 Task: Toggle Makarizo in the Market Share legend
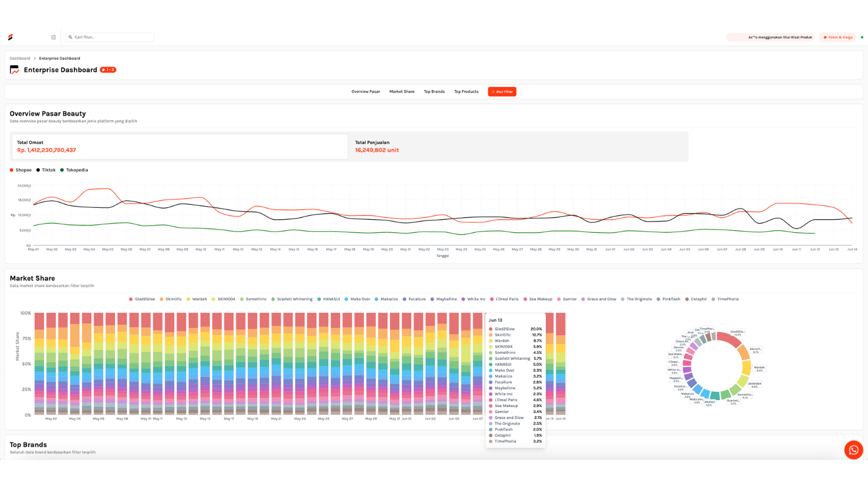tap(386, 299)
